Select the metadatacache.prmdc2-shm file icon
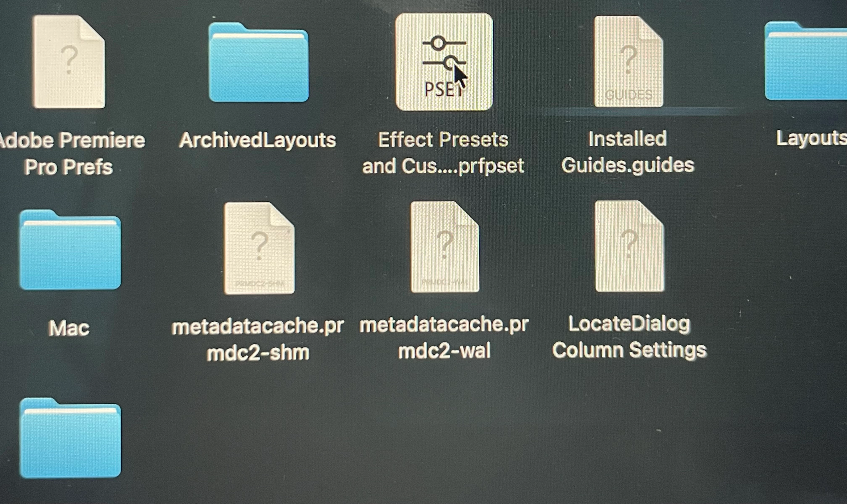This screenshot has height=504, width=847. point(259,248)
